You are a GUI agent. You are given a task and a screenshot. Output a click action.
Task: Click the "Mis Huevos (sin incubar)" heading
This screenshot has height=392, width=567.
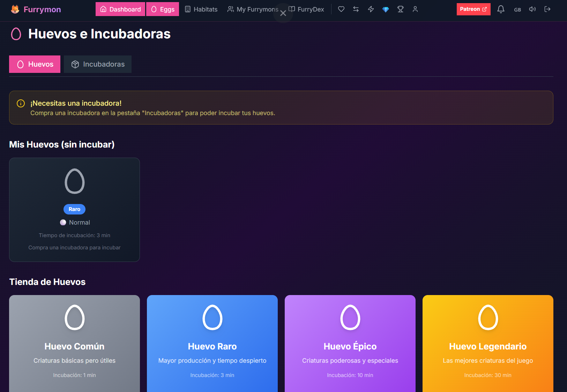click(62, 144)
